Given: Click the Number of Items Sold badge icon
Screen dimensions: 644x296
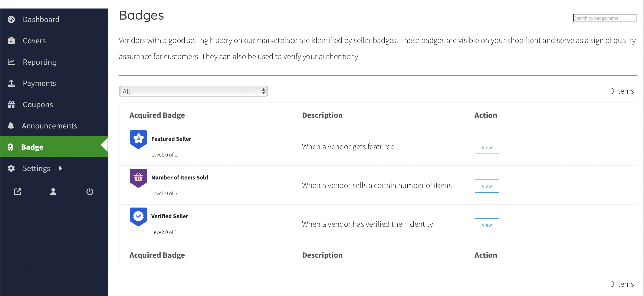Looking at the screenshot, I should tap(138, 178).
